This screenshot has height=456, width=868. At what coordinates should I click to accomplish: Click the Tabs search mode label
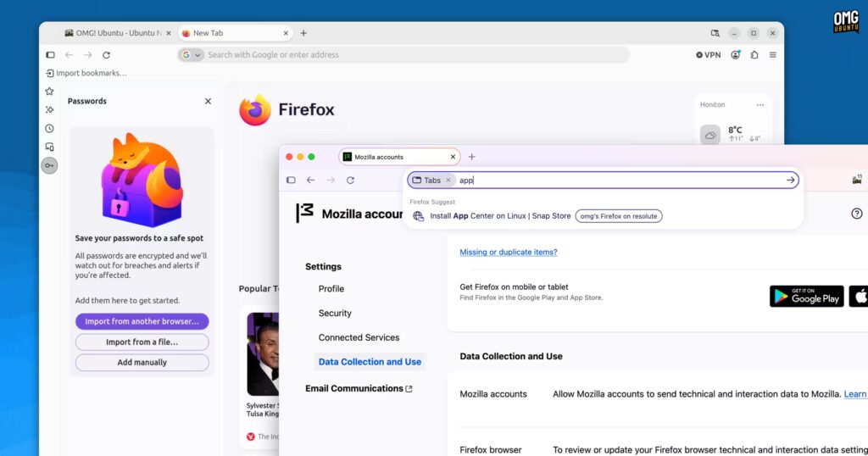pos(432,181)
